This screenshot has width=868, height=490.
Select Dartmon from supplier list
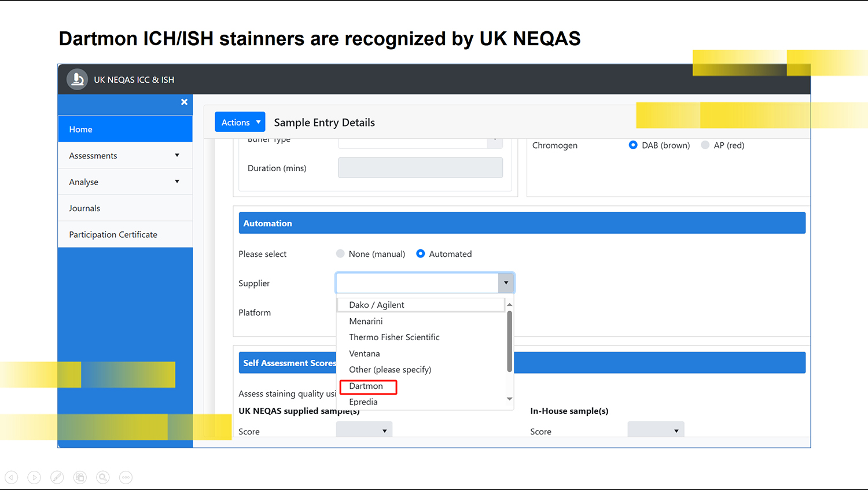tap(421, 386)
